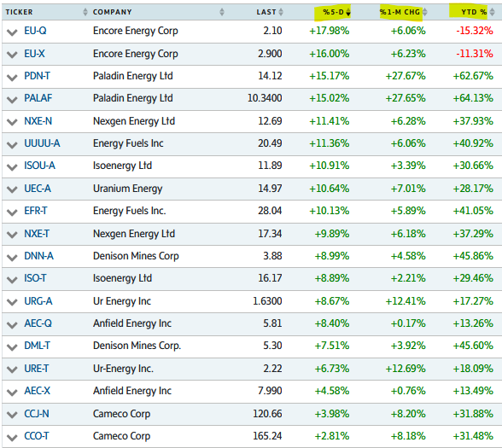Expand the NXE-T row chevron

pyautogui.click(x=12, y=235)
